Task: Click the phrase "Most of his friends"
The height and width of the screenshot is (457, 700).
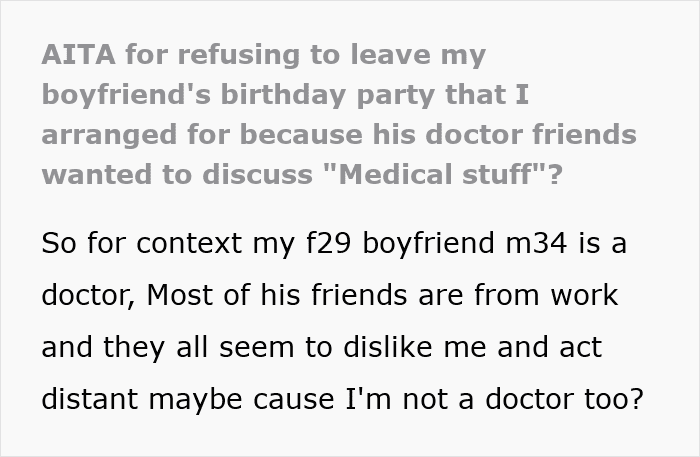Action: pyautogui.click(x=277, y=295)
